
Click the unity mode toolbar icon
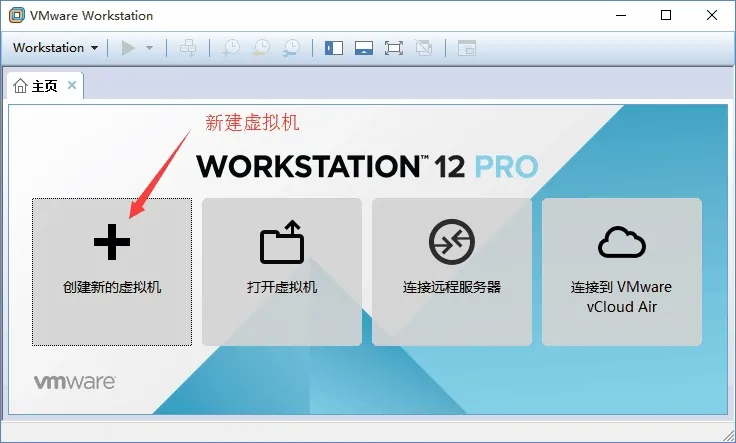pos(424,48)
